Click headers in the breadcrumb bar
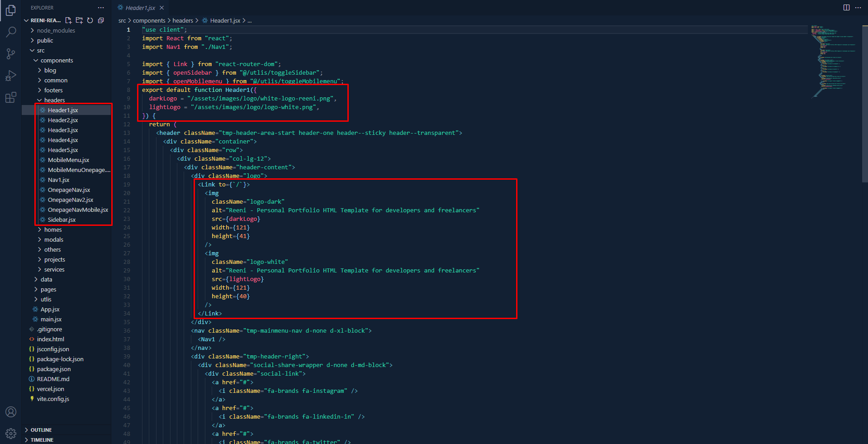Image resolution: width=868 pixels, height=444 pixels. pyautogui.click(x=183, y=20)
